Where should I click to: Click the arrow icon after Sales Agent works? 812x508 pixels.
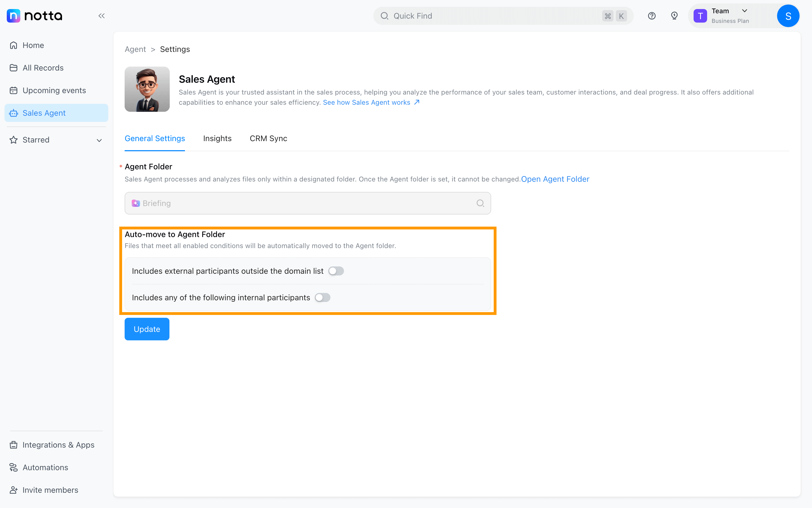pyautogui.click(x=417, y=102)
